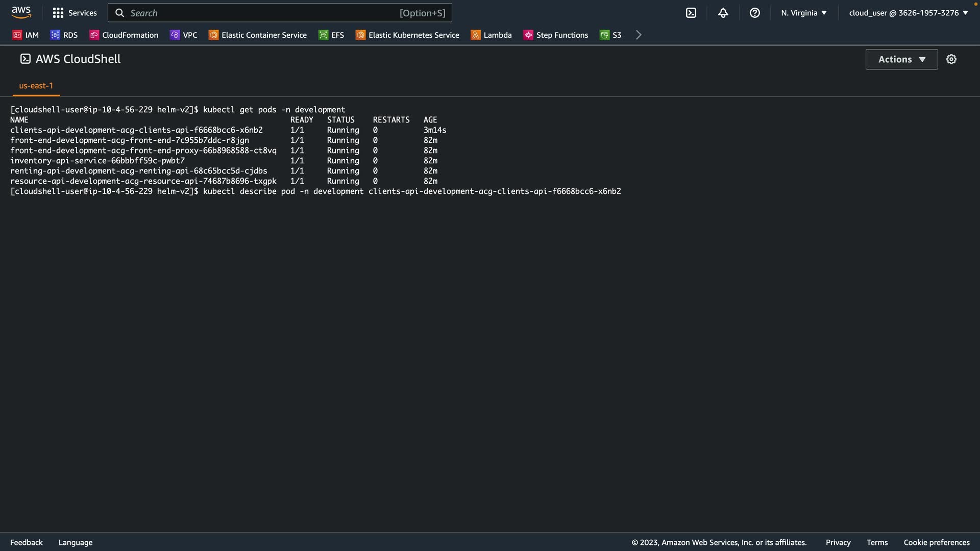Open CloudShell from top bar icon
The height and width of the screenshot is (551, 980).
691,13
